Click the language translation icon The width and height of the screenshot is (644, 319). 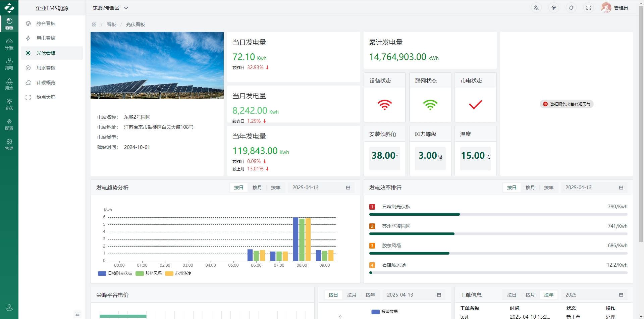coord(536,8)
